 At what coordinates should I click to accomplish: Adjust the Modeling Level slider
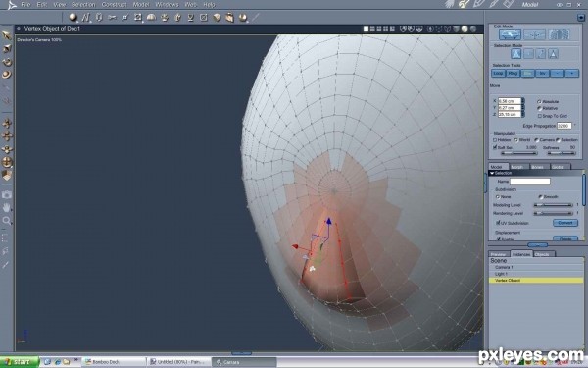[553, 205]
